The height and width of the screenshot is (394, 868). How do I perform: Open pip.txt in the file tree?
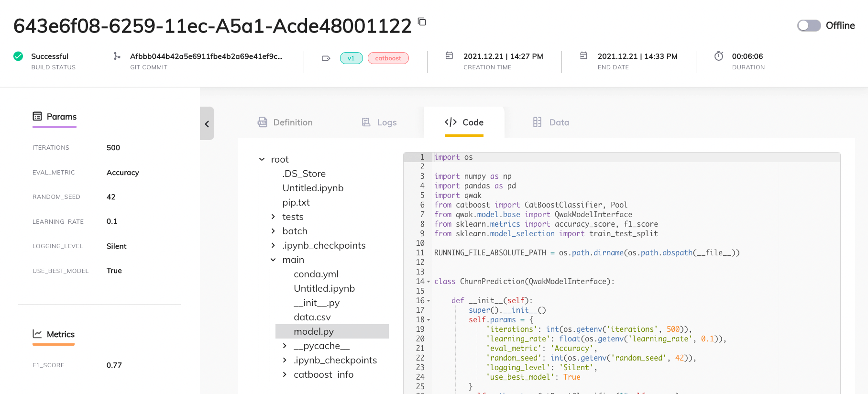[296, 202]
